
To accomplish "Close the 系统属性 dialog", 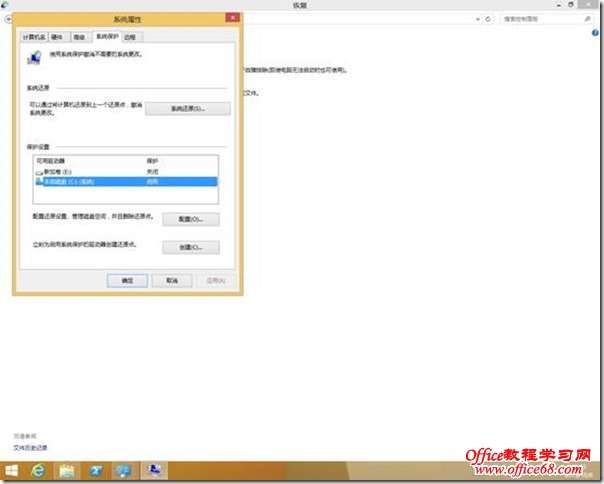I will (232, 17).
